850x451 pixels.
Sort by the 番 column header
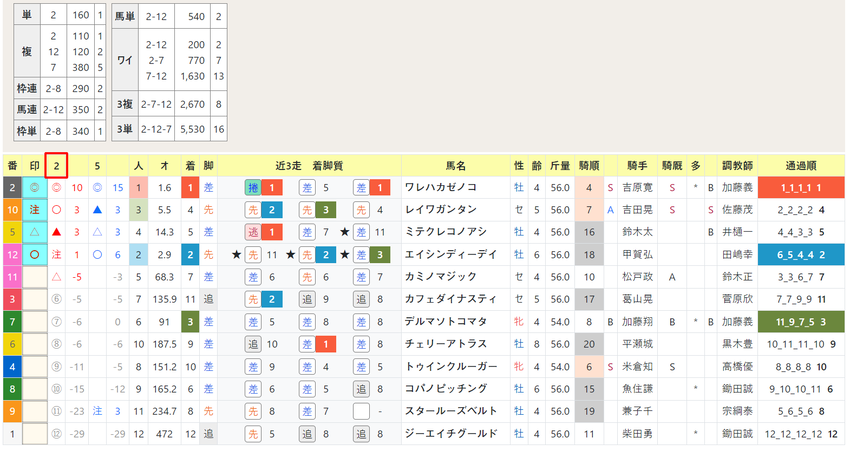pos(12,166)
